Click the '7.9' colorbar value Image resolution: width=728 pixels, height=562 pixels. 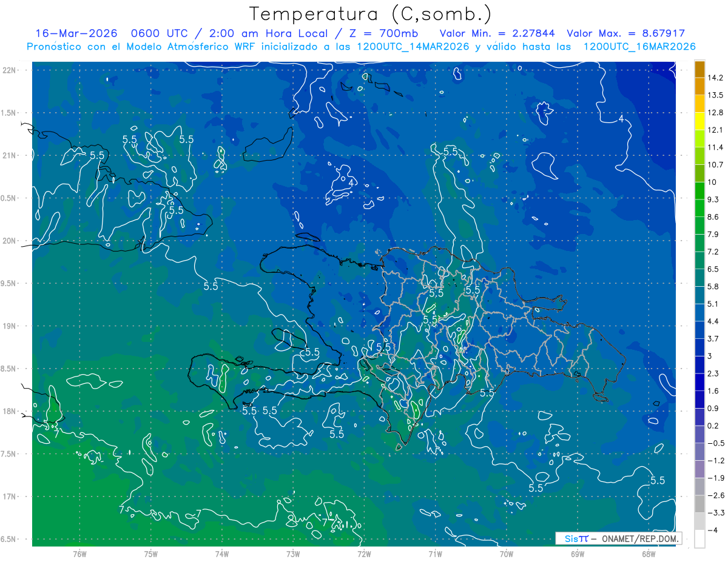(x=713, y=235)
